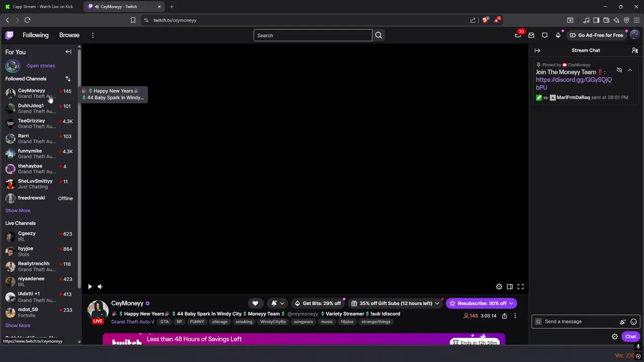Open the discord.gg invite link in chat
Screen dimensions: 644x362
[574, 83]
